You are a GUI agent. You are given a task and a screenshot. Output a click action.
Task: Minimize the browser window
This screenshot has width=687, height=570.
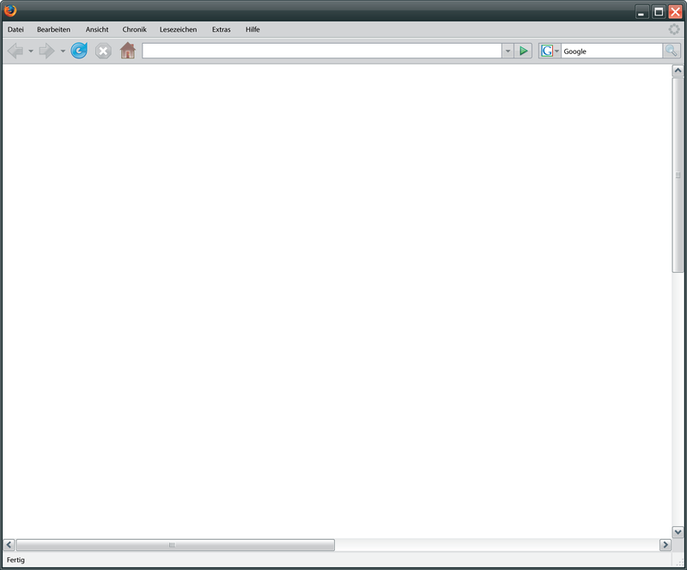tap(641, 12)
